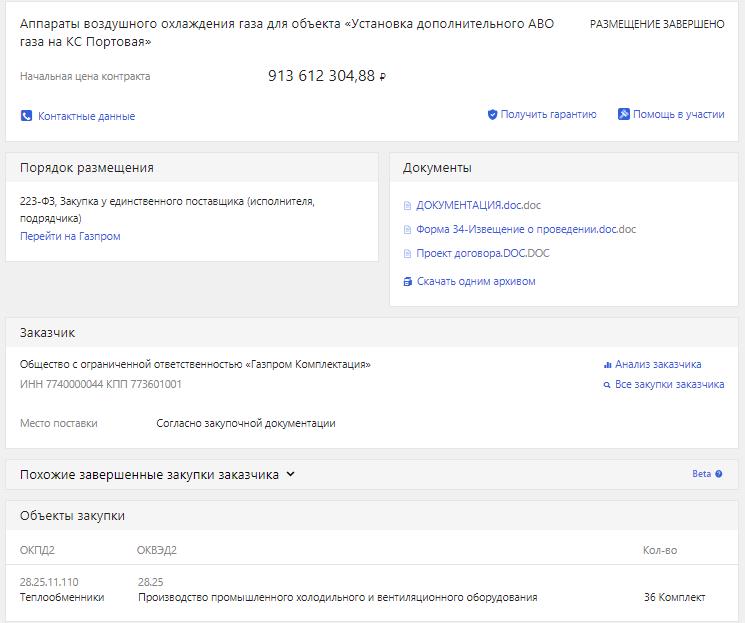The width and height of the screenshot is (745, 623).
Task: Open Форма 34-Извещение о проведении document
Action: (x=526, y=229)
